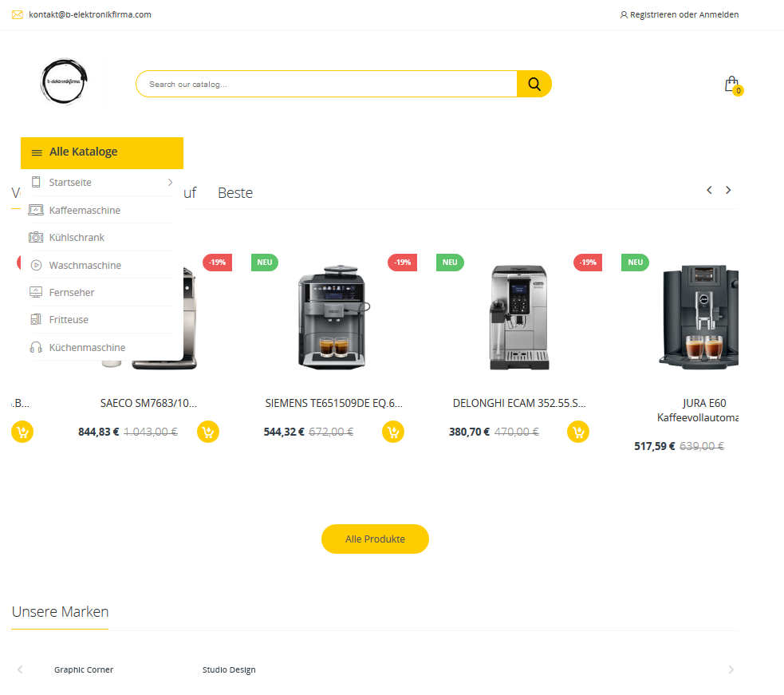Image resolution: width=784 pixels, height=695 pixels.
Task: Open Registrieren oder Anmelden link
Action: 684,14
